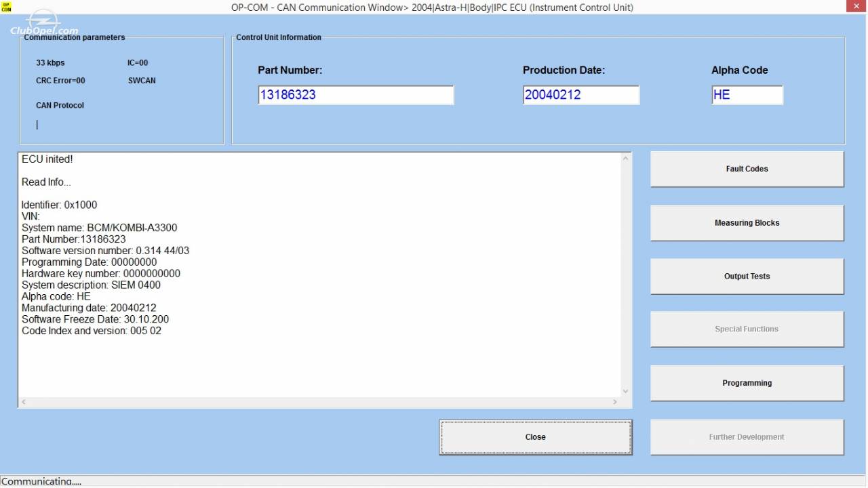Click 'Part Number:13186323' log line

coord(74,239)
